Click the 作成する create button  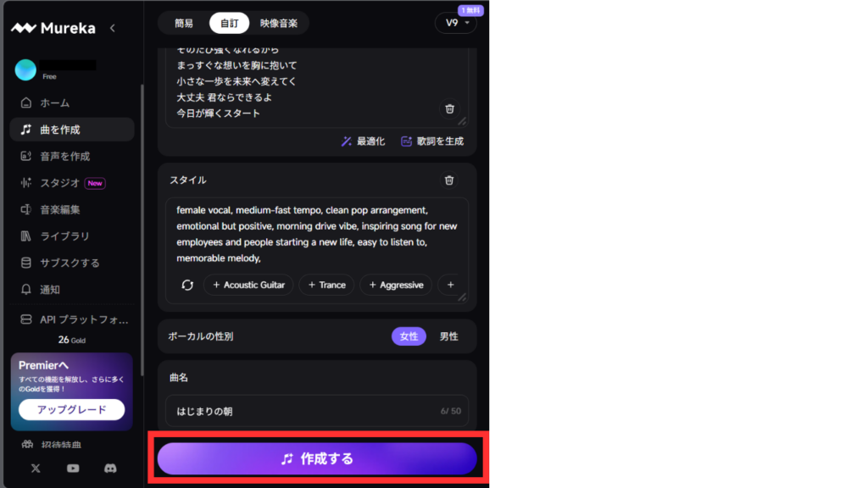317,458
